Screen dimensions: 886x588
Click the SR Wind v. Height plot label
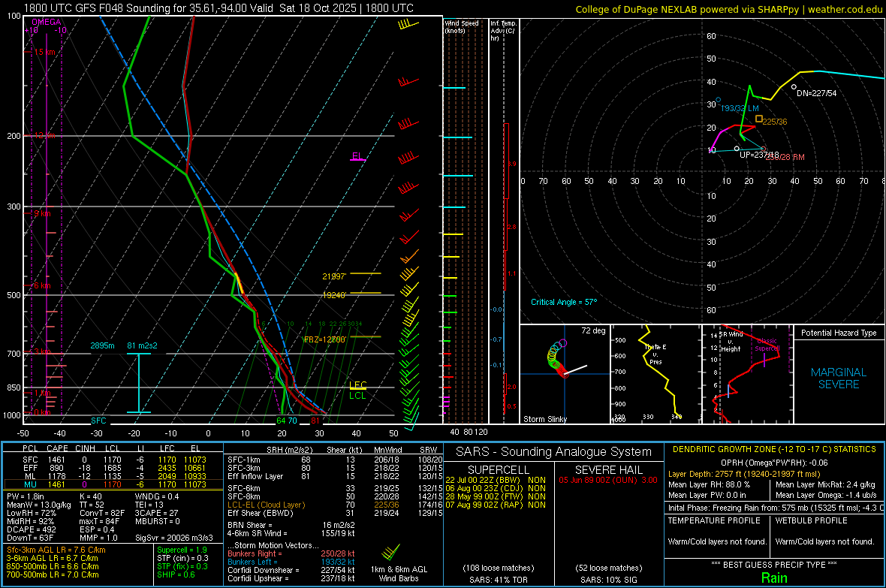[x=731, y=342]
